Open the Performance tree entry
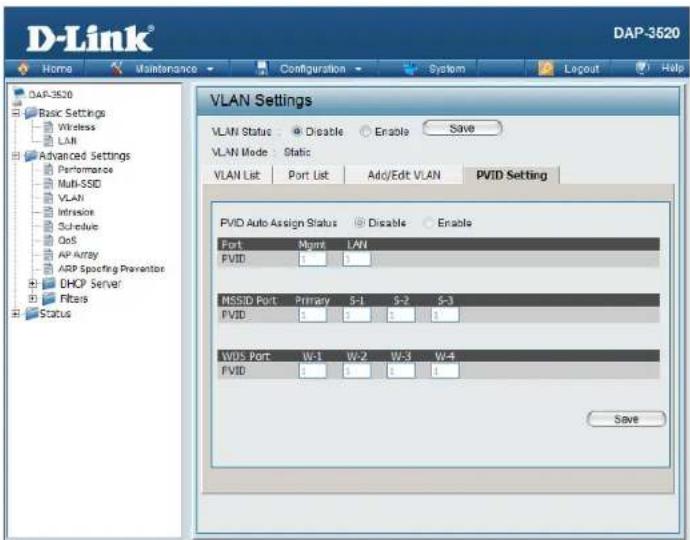 coord(85,169)
